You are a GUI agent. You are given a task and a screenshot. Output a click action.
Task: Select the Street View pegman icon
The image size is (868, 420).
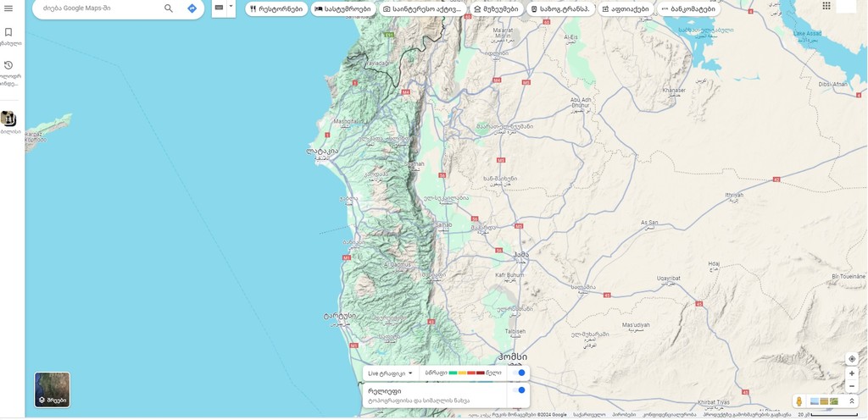tap(798, 401)
